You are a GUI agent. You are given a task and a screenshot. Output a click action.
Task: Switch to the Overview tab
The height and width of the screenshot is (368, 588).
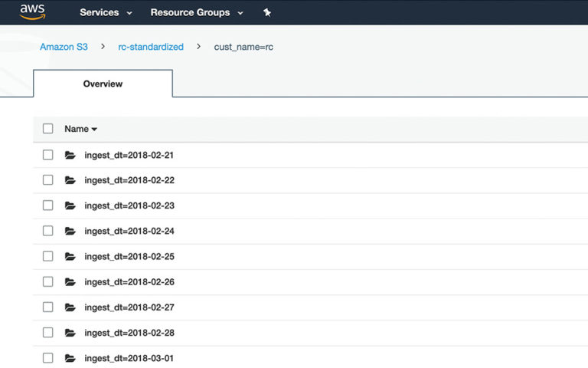coord(103,84)
